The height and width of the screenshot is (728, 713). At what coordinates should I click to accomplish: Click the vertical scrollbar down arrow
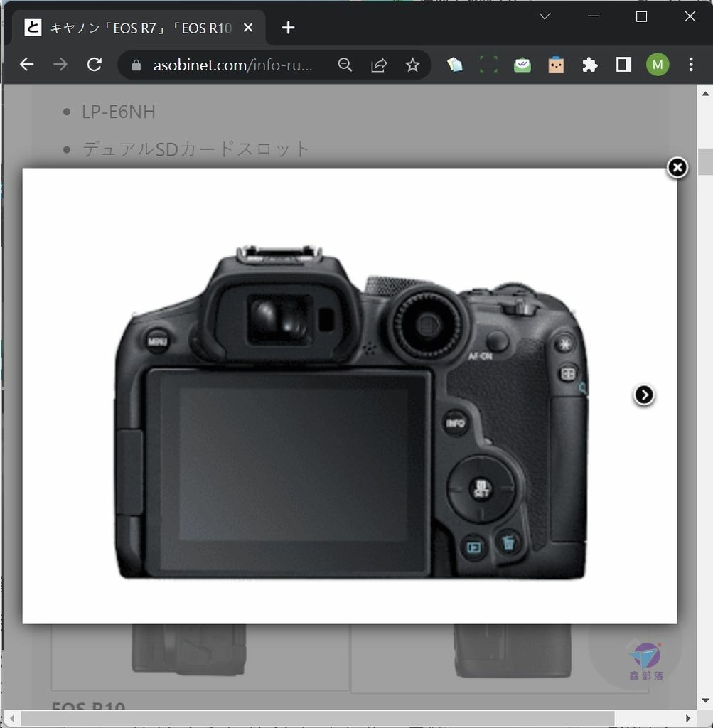click(705, 700)
